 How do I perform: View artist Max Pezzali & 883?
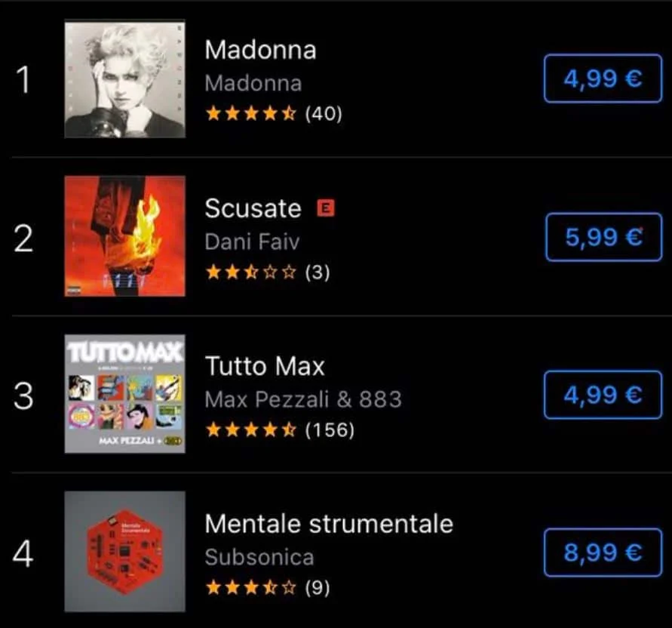303,399
